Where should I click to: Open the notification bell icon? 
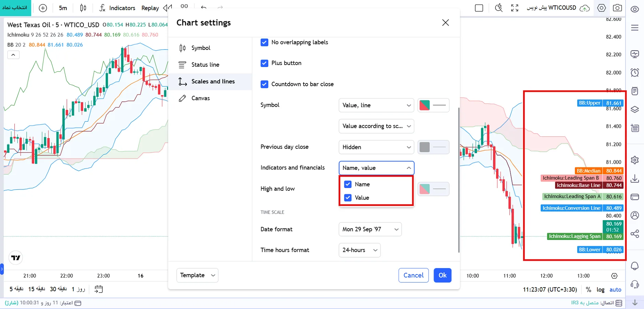(635, 266)
